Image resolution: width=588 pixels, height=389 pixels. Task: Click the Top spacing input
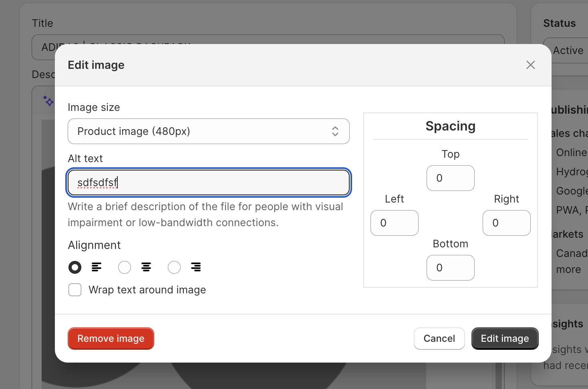click(x=451, y=178)
